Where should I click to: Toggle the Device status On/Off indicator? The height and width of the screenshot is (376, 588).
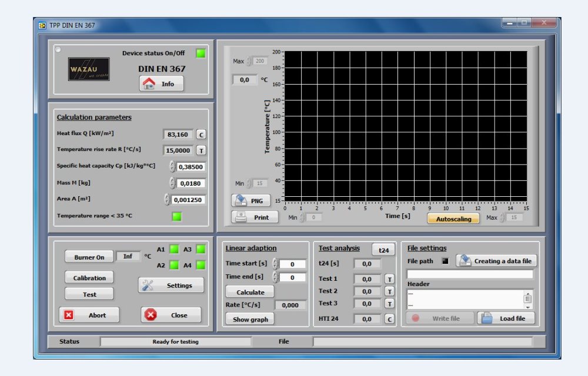click(201, 53)
